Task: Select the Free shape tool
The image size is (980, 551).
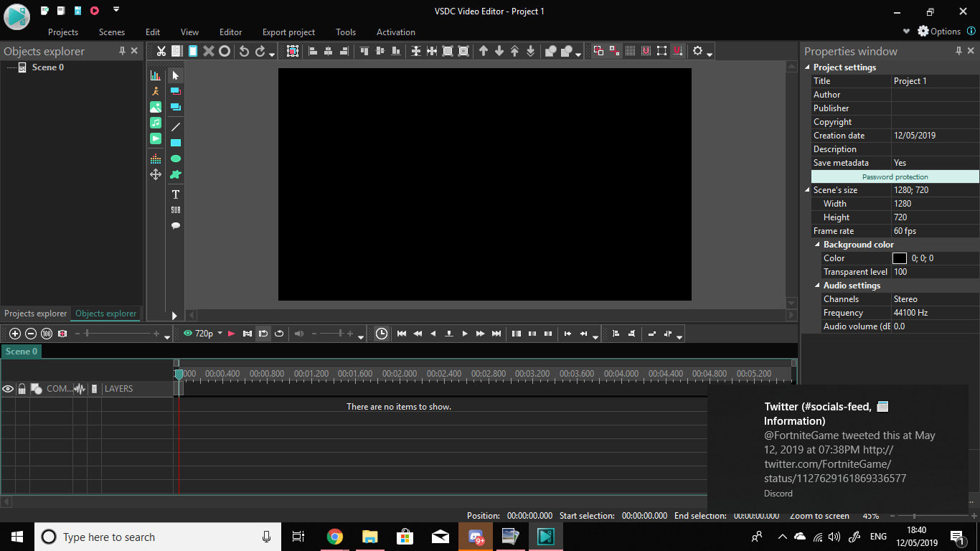Action: pyautogui.click(x=176, y=174)
